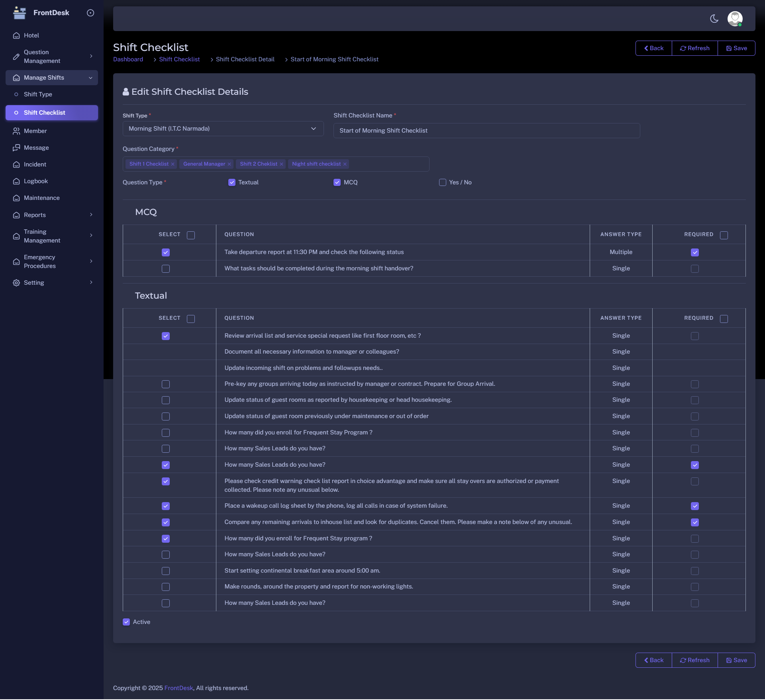
Task: Click the top Save button
Action: (736, 48)
